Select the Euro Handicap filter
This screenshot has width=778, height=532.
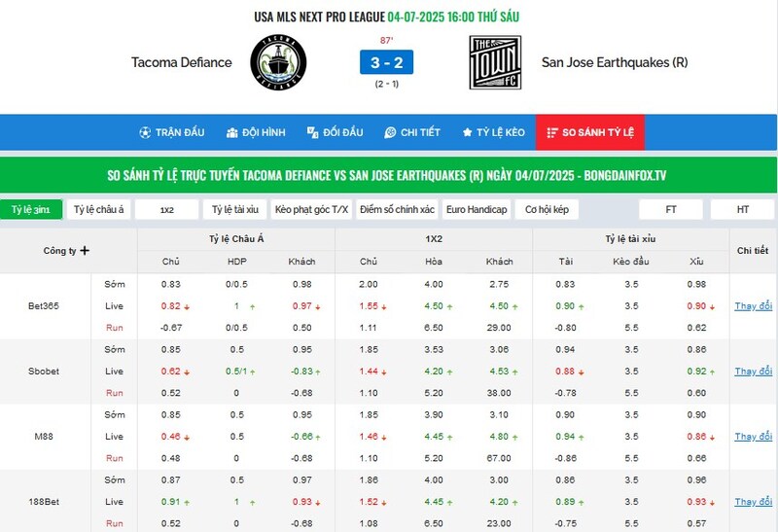click(477, 209)
